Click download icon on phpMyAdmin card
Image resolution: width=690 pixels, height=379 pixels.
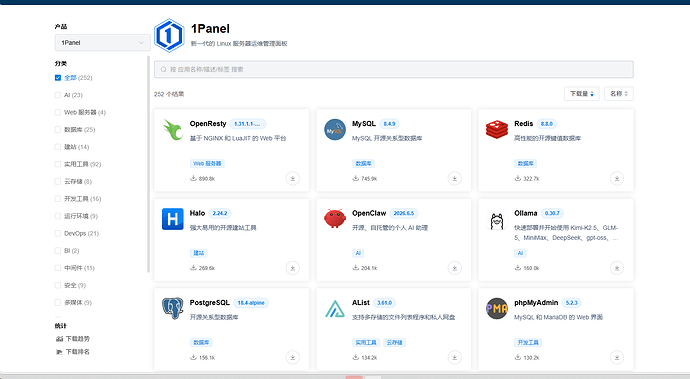point(617,357)
